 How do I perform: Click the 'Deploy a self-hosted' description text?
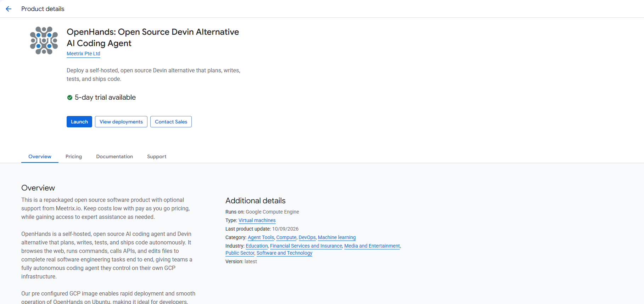click(153, 74)
